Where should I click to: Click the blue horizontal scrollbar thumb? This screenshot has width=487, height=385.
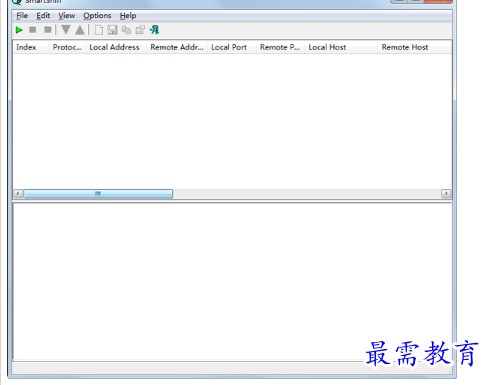[x=98, y=194]
